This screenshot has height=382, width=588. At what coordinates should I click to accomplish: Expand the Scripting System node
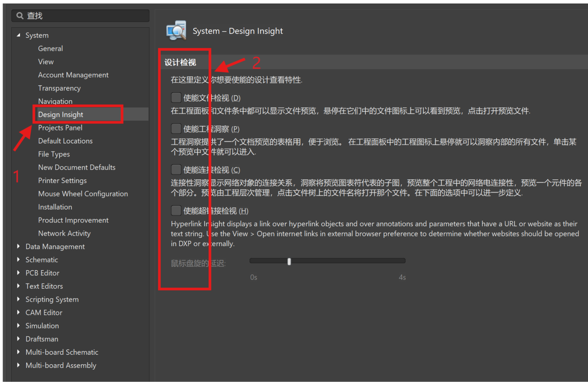[19, 299]
